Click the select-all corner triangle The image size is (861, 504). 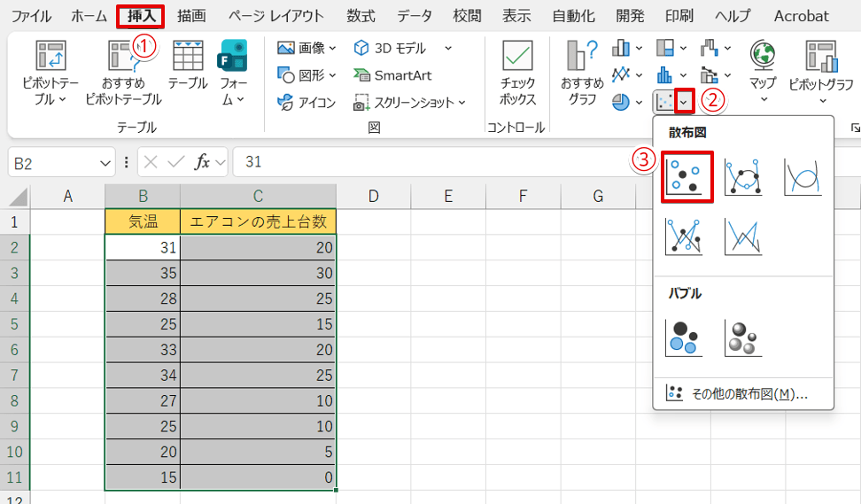[18, 196]
